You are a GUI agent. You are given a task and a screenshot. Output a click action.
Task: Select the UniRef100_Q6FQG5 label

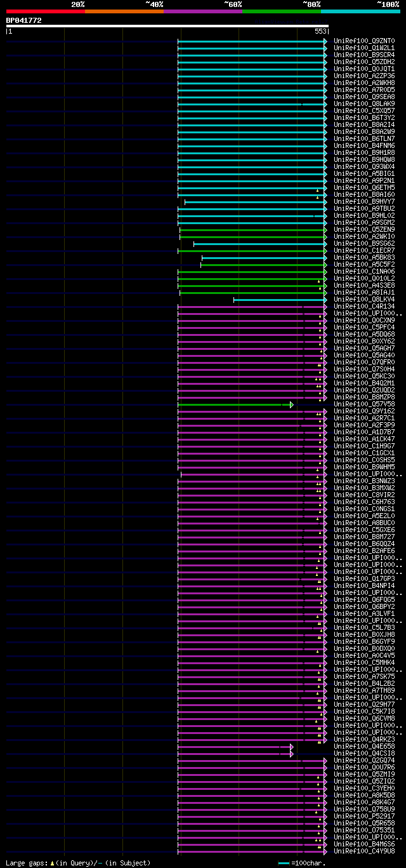coord(364,600)
